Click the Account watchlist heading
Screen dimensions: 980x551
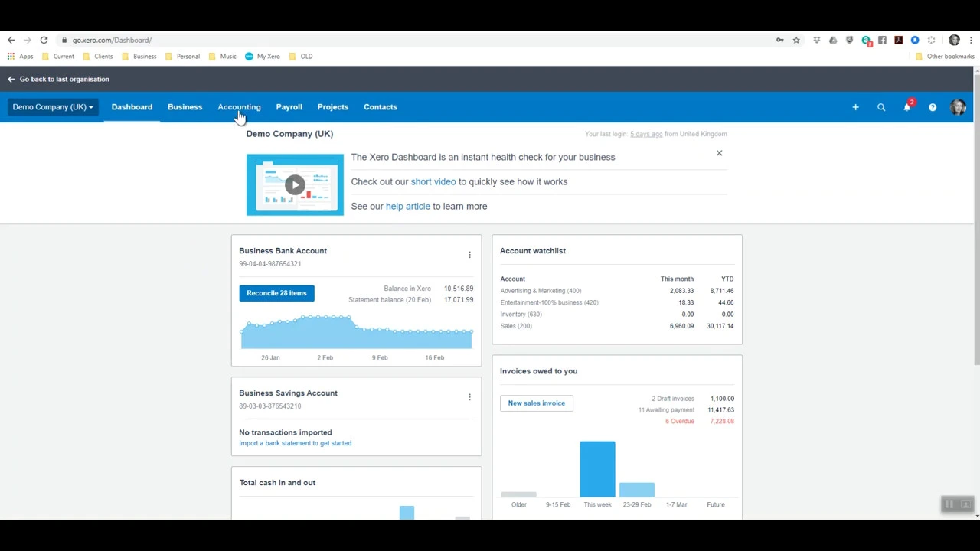pos(533,251)
